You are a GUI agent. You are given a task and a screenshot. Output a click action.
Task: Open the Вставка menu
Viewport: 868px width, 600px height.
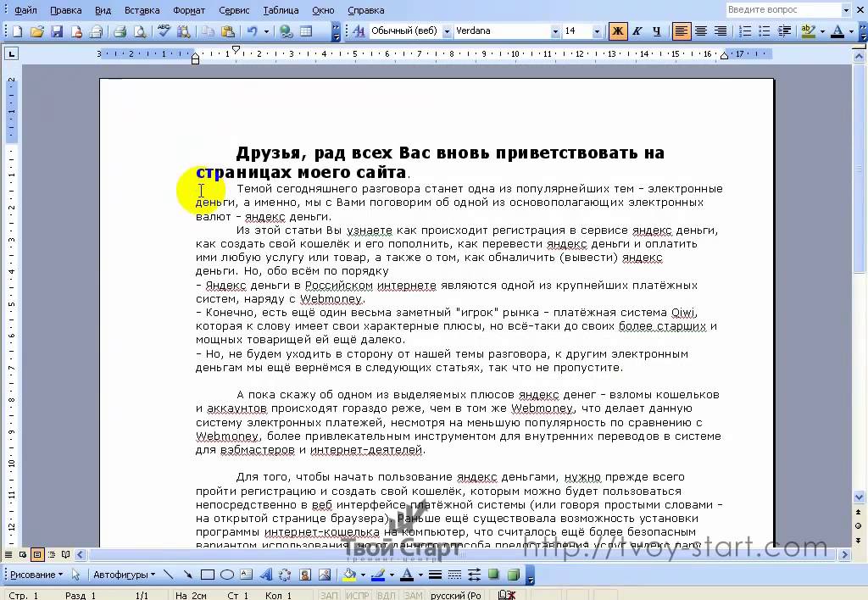[x=142, y=10]
